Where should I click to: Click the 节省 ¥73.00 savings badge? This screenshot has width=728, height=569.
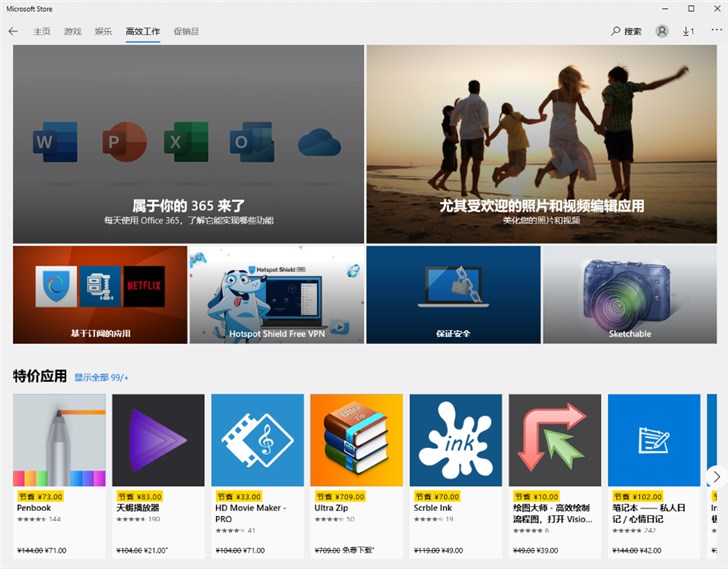41,497
